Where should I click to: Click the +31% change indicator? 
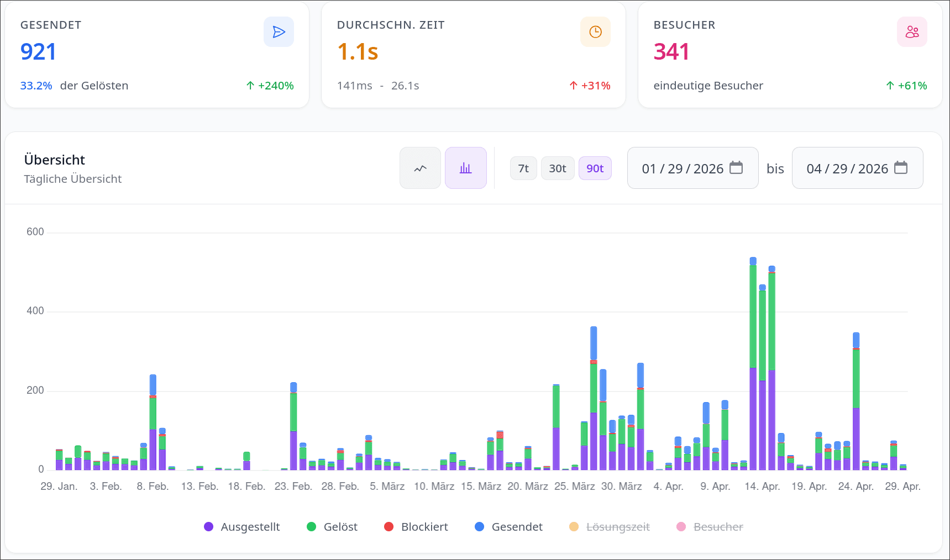pos(590,86)
